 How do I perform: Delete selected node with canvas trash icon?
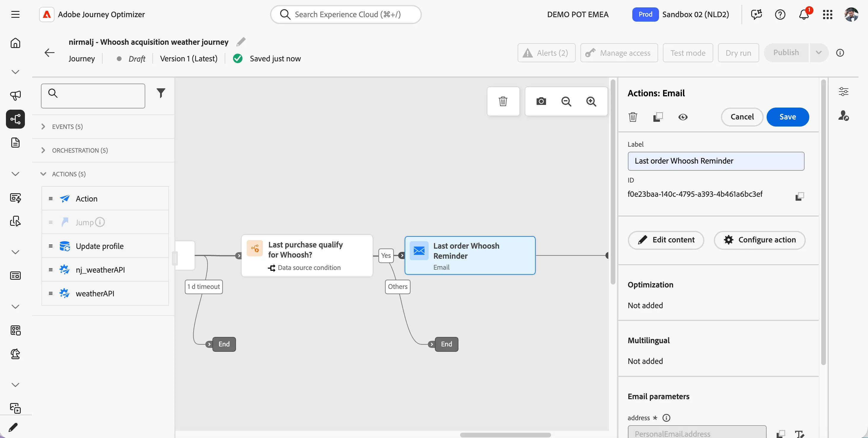(x=503, y=101)
